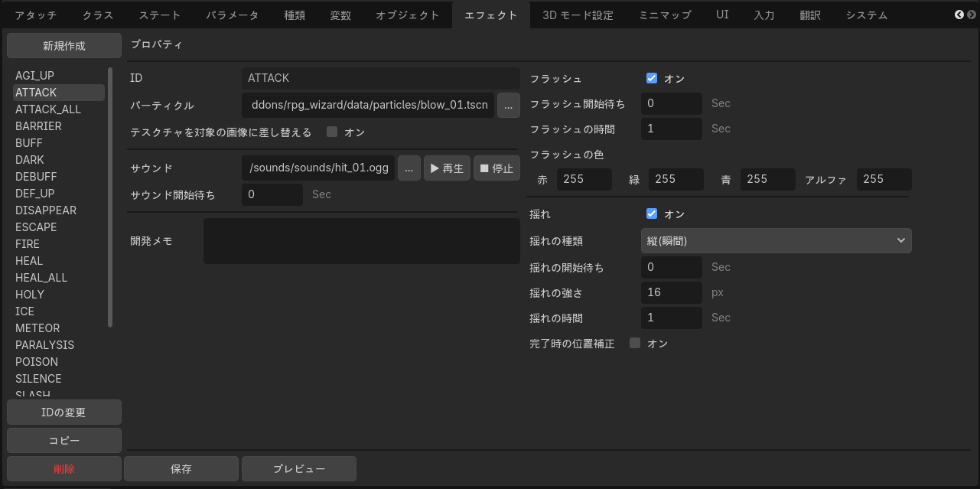Stop sound playback (停止)
Image resolution: width=980 pixels, height=489 pixels.
coord(497,168)
